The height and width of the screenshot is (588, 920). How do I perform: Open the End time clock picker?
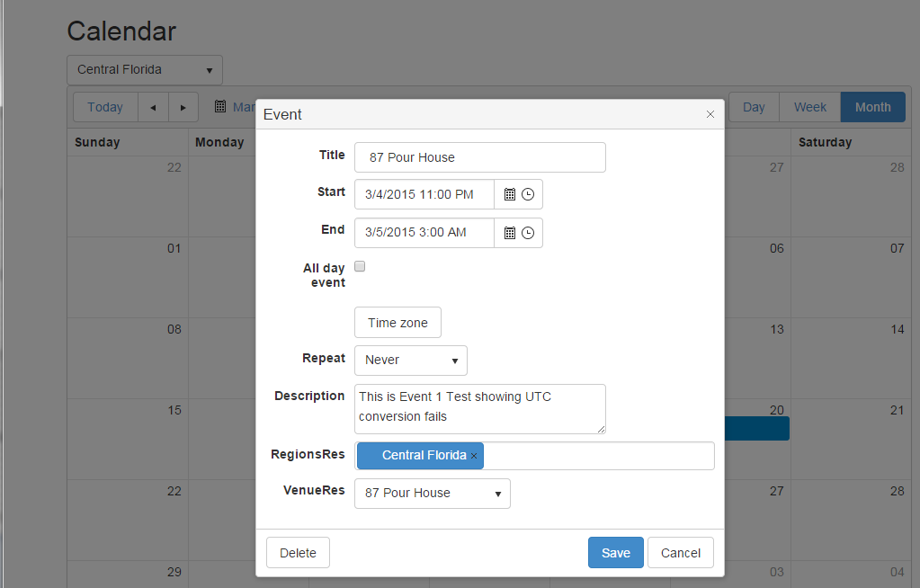(x=528, y=232)
